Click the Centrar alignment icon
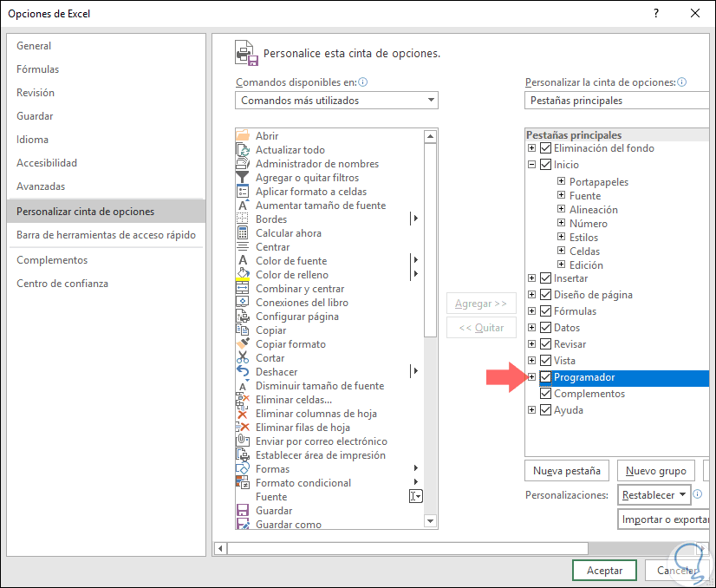716x588 pixels. pyautogui.click(x=243, y=246)
